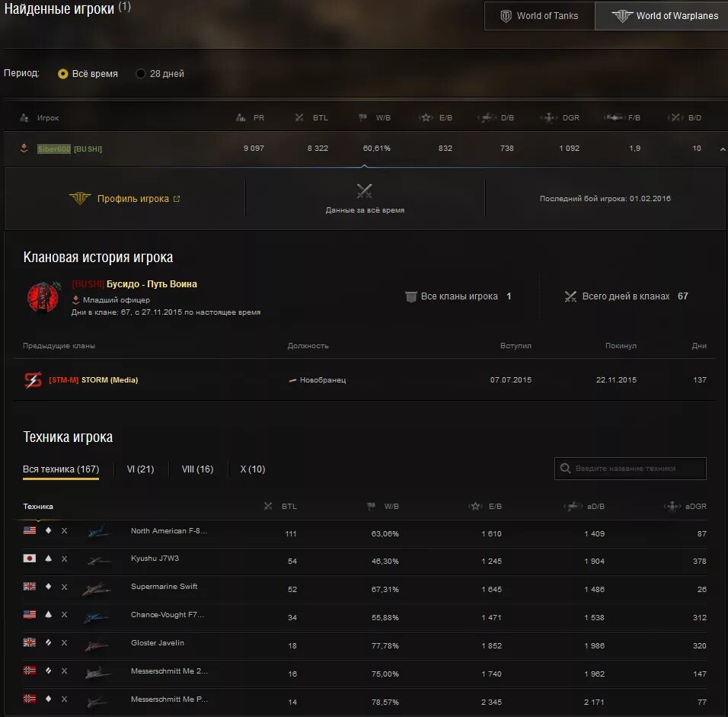Click the Новобранец rank icon
Image resolution: width=728 pixels, height=717 pixels.
292,380
